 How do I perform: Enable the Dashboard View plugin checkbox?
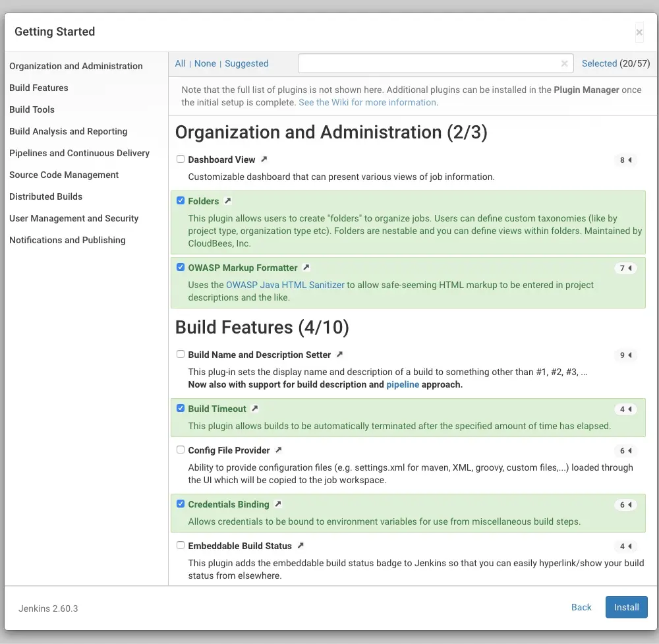click(181, 159)
